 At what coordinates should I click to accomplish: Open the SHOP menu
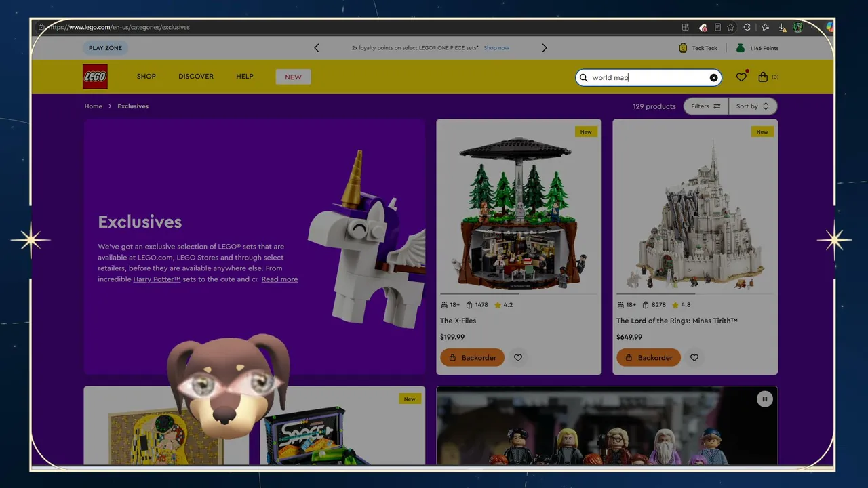point(146,77)
